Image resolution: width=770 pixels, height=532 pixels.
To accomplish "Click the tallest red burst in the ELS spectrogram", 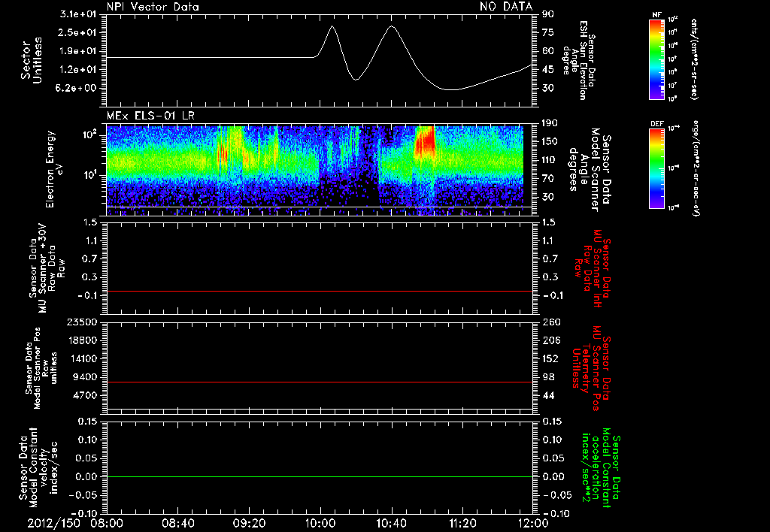I will click(426, 142).
